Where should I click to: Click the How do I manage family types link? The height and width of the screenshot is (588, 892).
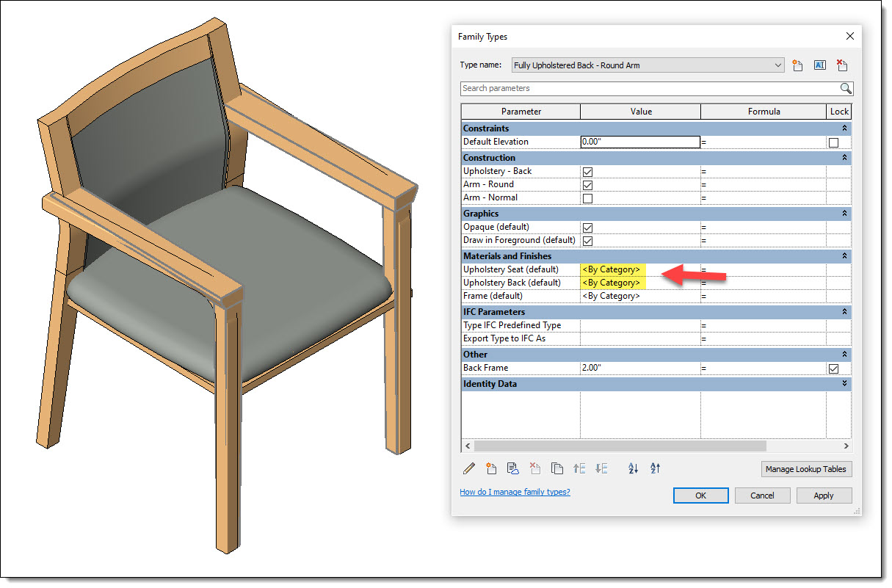click(515, 492)
